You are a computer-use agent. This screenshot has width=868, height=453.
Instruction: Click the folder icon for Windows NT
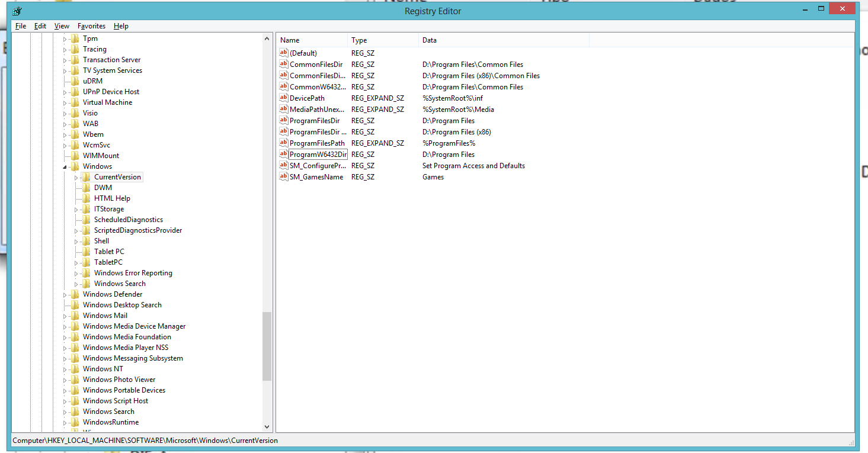point(75,369)
